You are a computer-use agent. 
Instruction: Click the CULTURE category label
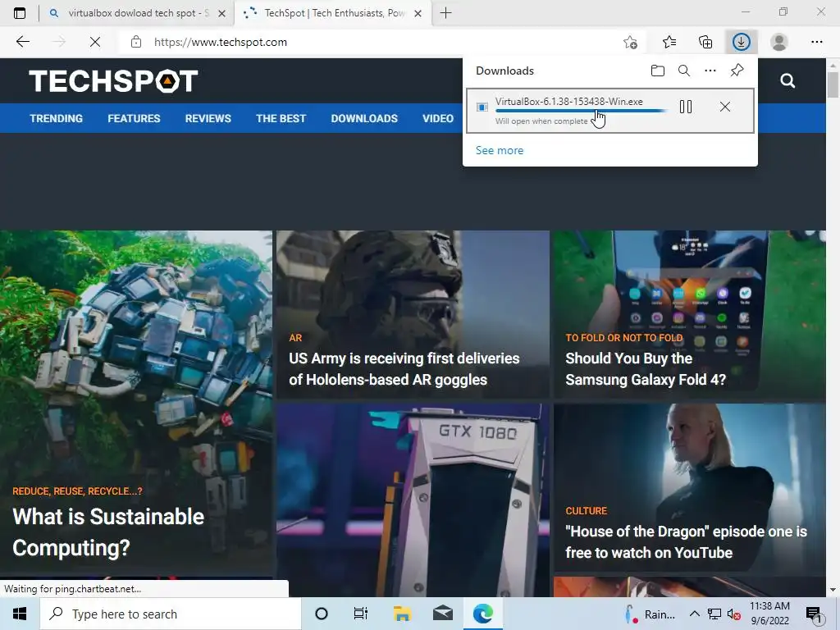point(586,510)
